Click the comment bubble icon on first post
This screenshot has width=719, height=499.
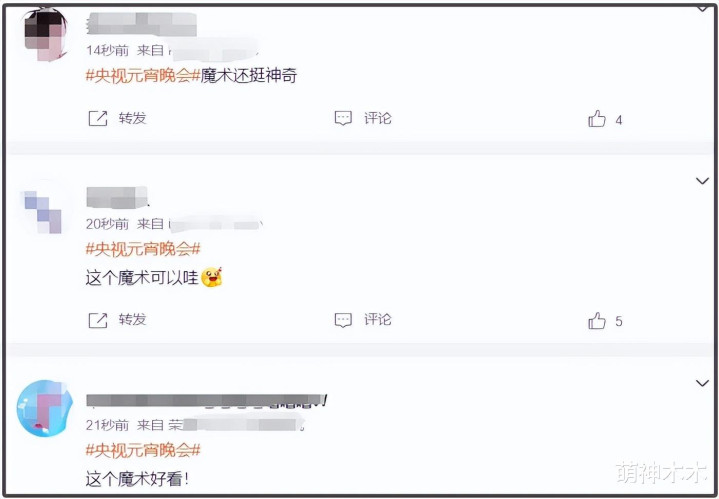343,118
